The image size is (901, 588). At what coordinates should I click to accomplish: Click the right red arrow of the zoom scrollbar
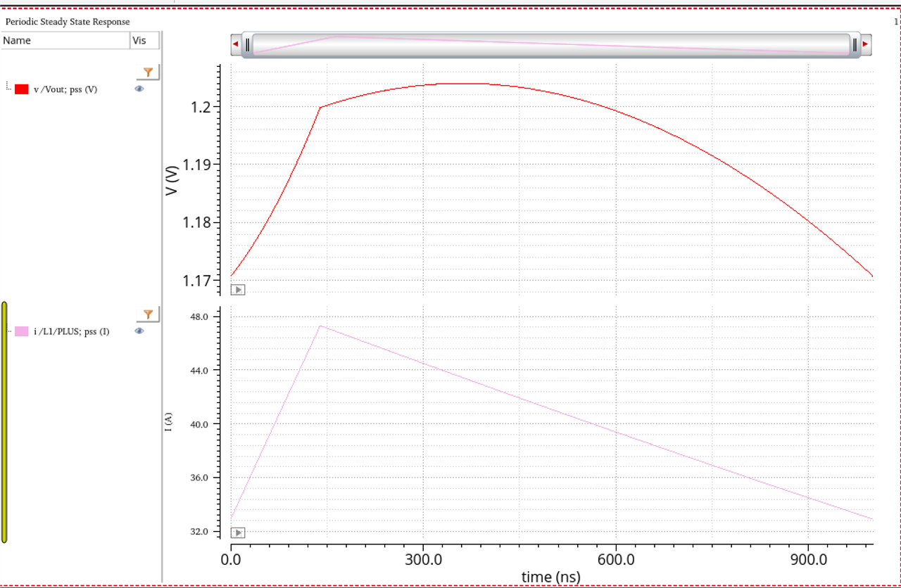click(865, 44)
